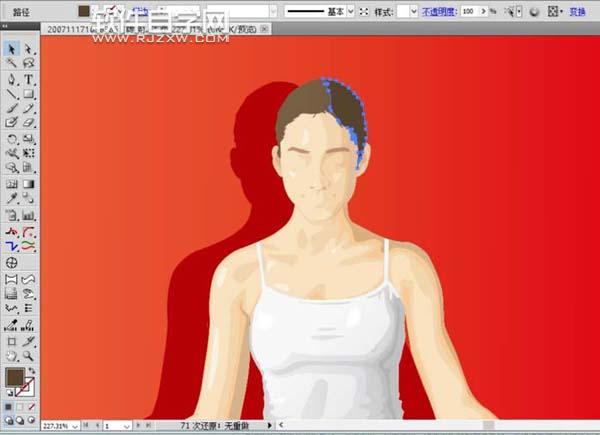
Task: Click the 变换 transform link
Action: (x=578, y=11)
